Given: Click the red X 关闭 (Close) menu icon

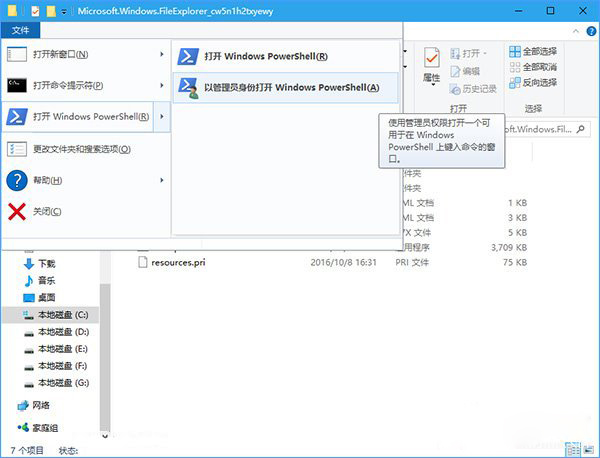Looking at the screenshot, I should pyautogui.click(x=17, y=211).
